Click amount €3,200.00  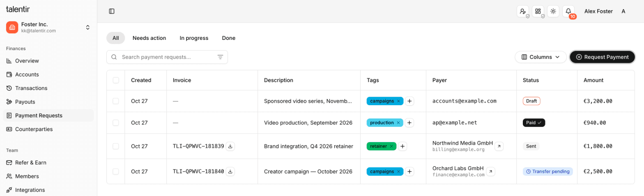pos(598,101)
